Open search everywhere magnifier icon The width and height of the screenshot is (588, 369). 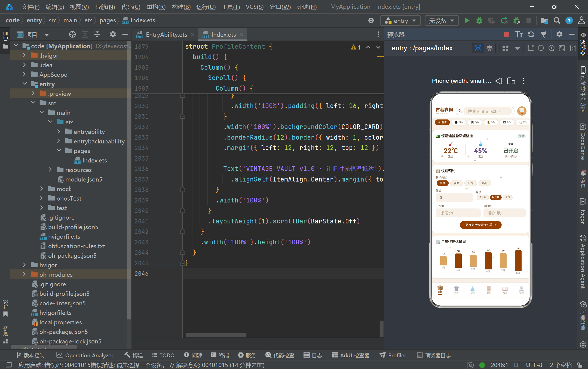[557, 20]
